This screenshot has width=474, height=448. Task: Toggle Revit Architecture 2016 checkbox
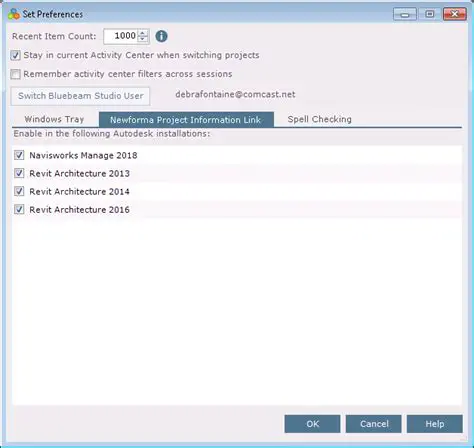(19, 209)
